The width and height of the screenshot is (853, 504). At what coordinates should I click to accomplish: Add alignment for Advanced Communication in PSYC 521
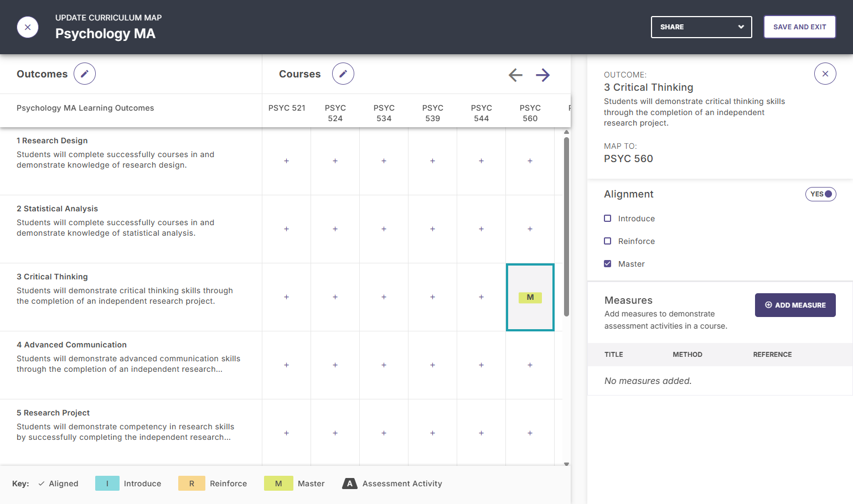pos(286,365)
